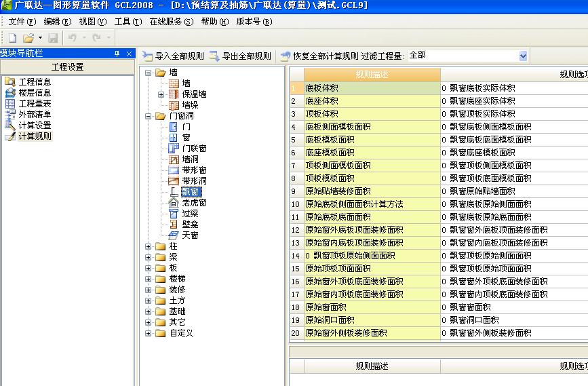Click 导入全部规则 button
Image resolution: width=588 pixels, height=386 pixels.
(173, 56)
